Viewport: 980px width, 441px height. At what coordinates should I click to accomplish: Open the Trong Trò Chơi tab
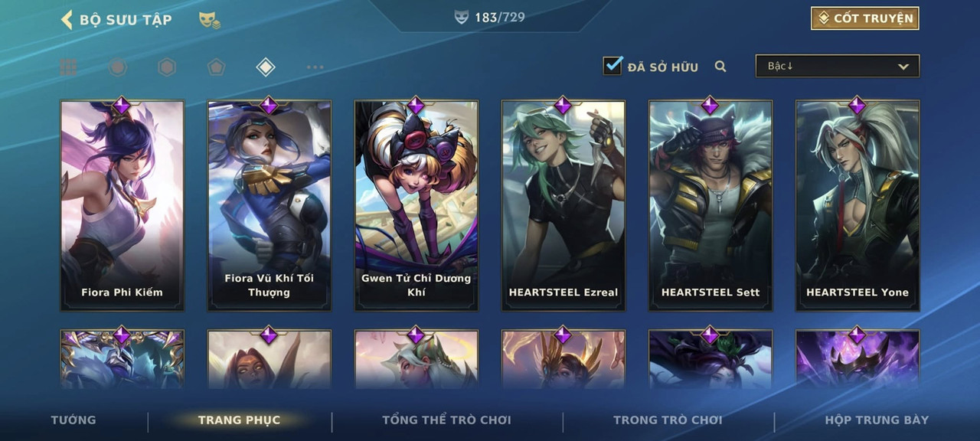click(668, 420)
